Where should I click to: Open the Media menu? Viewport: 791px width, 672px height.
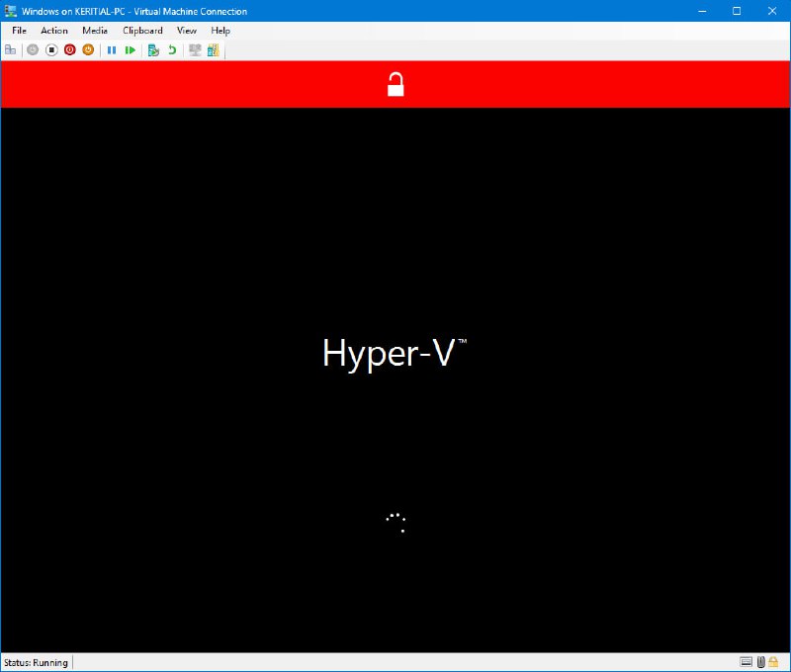pyautogui.click(x=95, y=31)
